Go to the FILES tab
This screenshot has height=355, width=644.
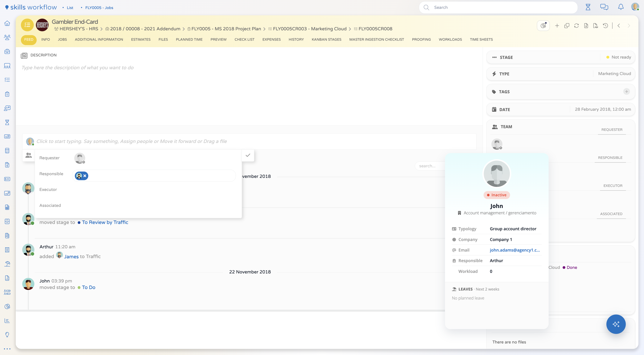[x=163, y=40]
